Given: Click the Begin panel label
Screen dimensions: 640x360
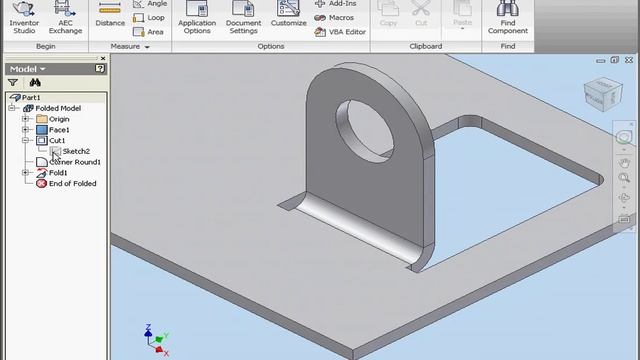Looking at the screenshot, I should coord(46,47).
